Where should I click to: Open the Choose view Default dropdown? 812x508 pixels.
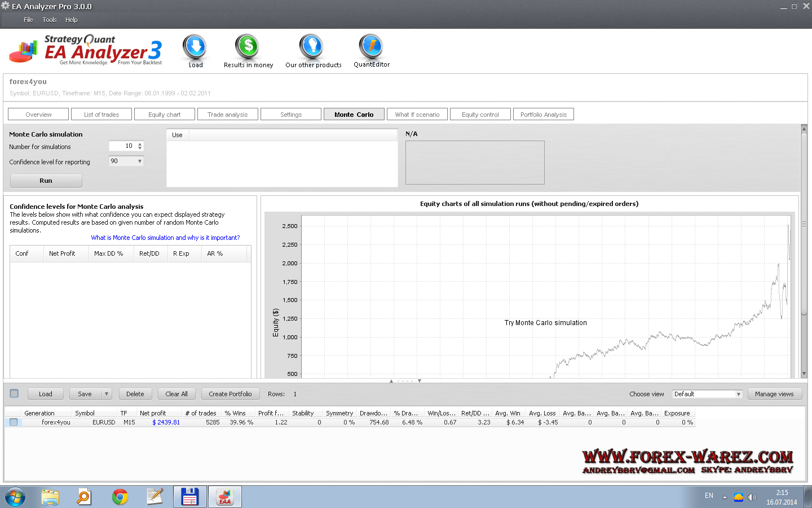click(738, 394)
